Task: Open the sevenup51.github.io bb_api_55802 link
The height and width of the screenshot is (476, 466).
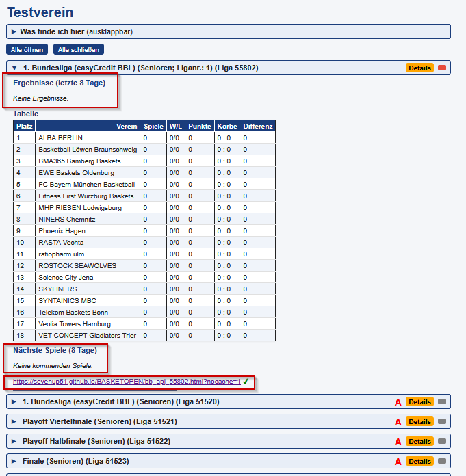Action: 127,382
